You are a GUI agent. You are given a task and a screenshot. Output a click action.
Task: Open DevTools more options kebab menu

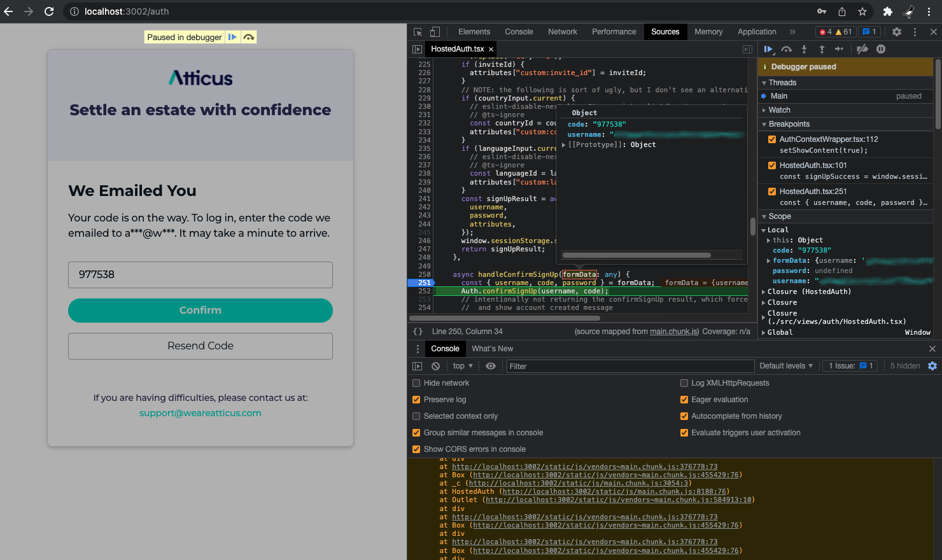click(915, 32)
